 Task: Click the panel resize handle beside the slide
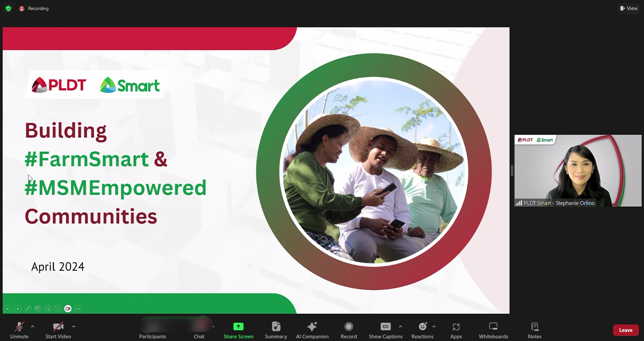coord(512,170)
